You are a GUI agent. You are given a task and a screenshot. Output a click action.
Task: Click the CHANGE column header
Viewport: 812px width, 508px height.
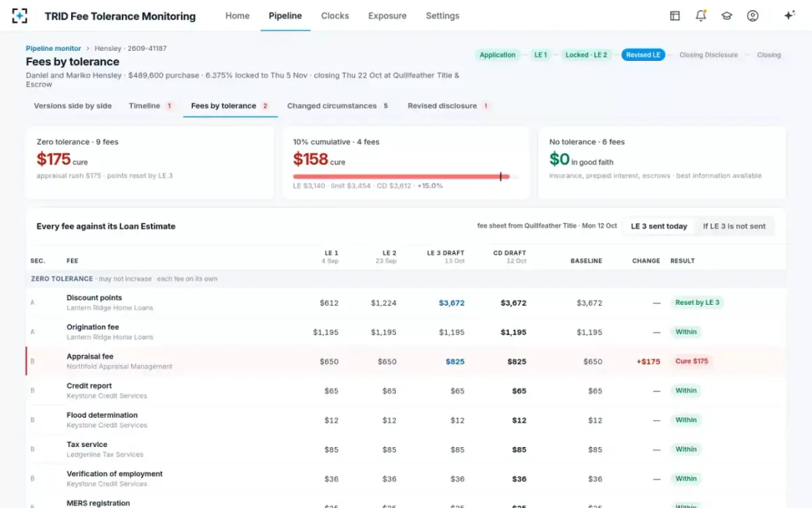click(x=646, y=261)
